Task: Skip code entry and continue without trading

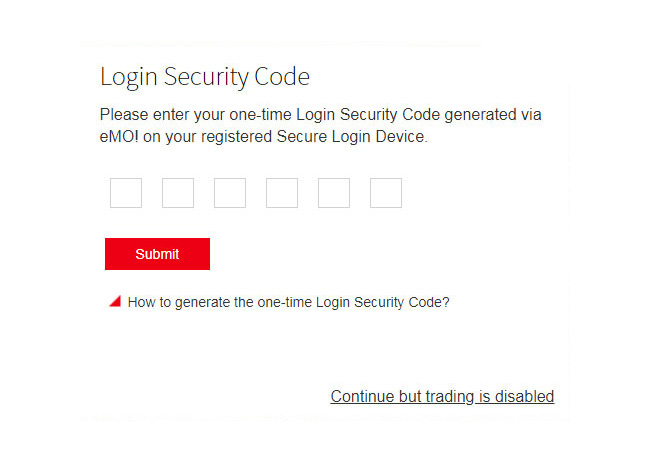Action: tap(442, 397)
